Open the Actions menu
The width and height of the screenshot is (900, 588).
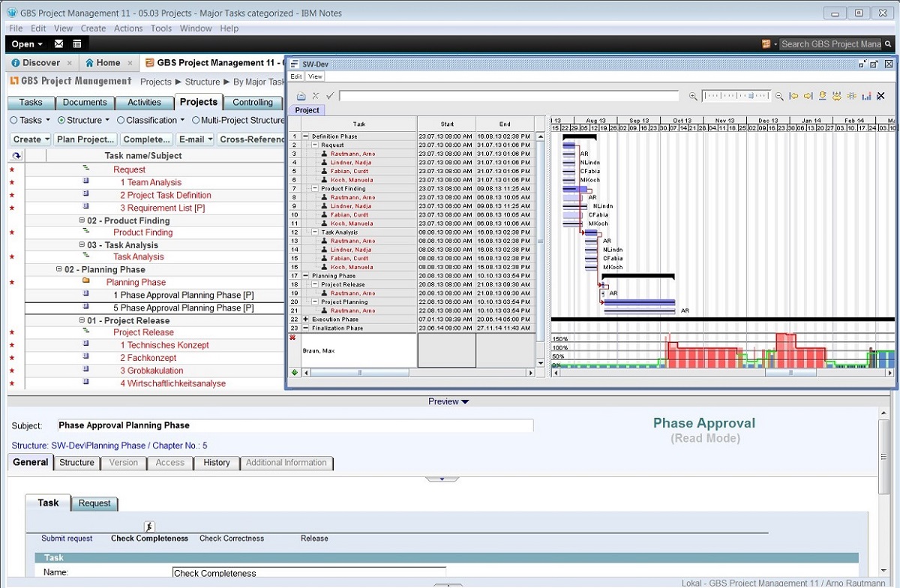[128, 28]
